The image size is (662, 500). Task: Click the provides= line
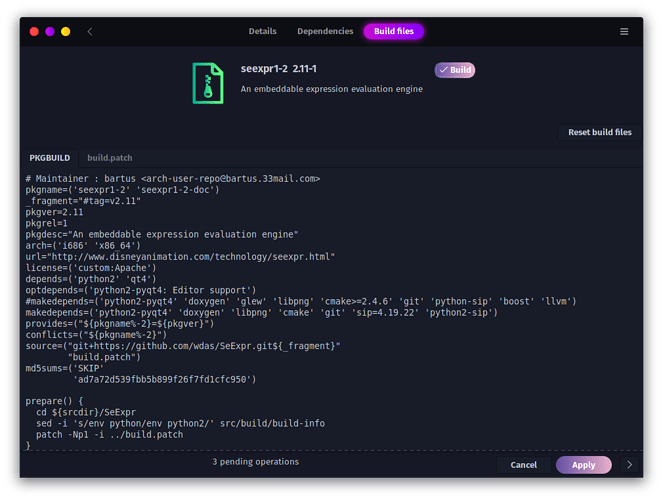[120, 323]
